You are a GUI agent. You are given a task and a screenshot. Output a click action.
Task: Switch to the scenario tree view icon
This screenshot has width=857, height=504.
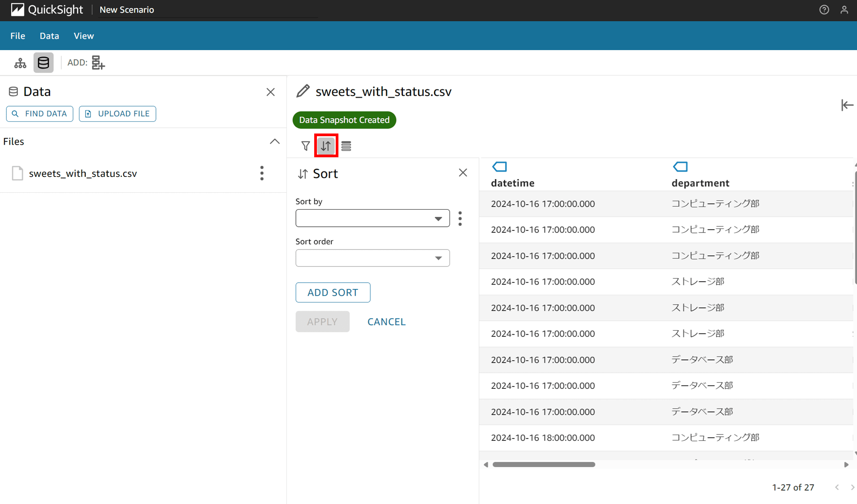coord(20,63)
